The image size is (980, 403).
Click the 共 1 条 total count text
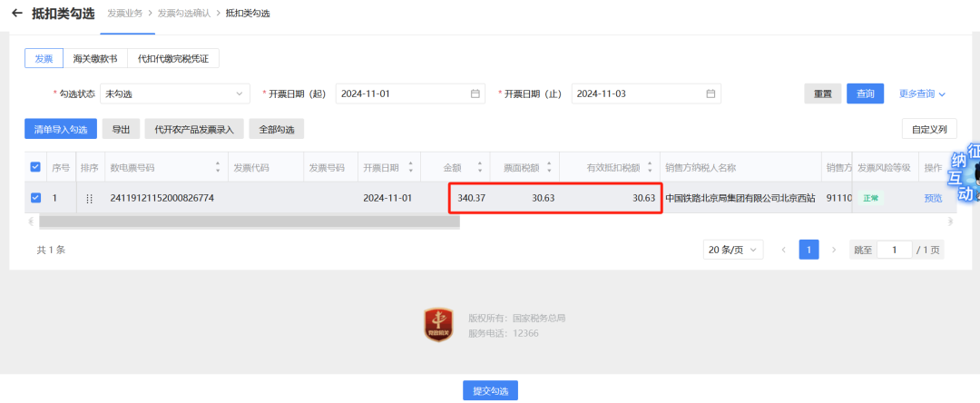point(51,250)
